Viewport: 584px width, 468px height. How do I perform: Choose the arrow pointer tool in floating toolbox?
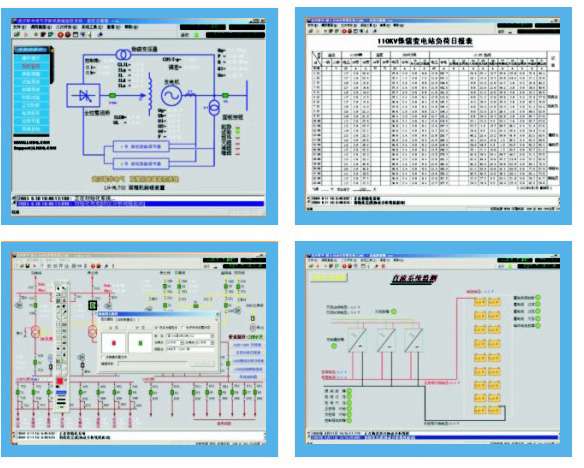click(x=58, y=288)
